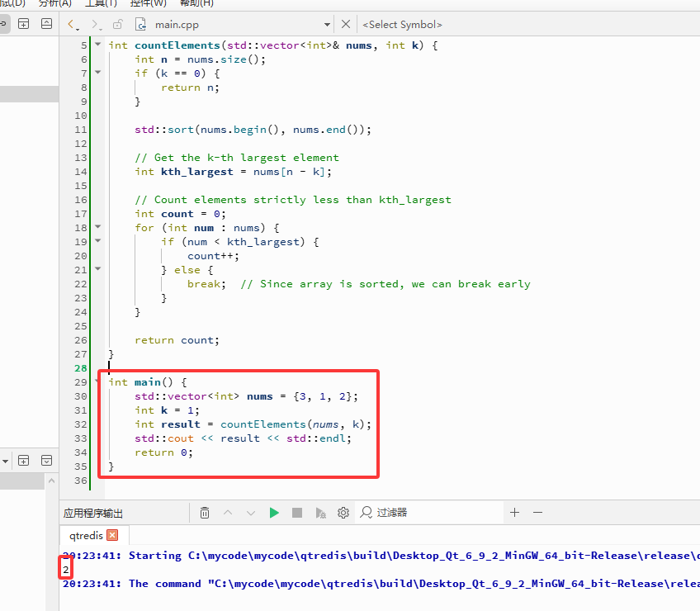
Task: Collapse the if block at line 7
Action: (x=97, y=72)
